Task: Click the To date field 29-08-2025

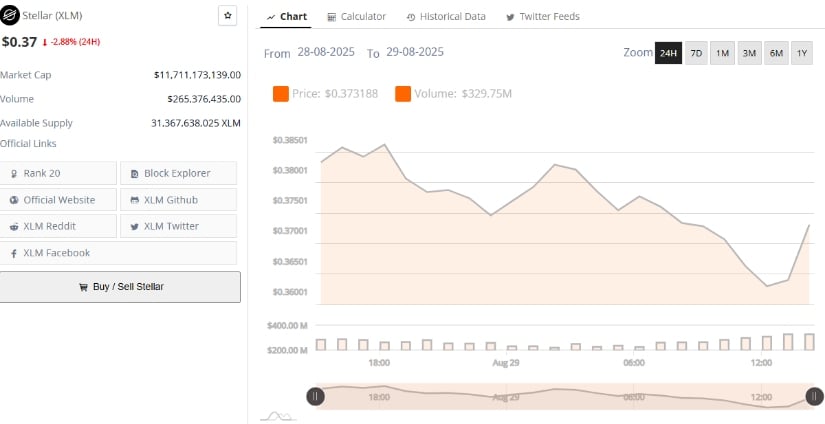Action: coord(415,52)
